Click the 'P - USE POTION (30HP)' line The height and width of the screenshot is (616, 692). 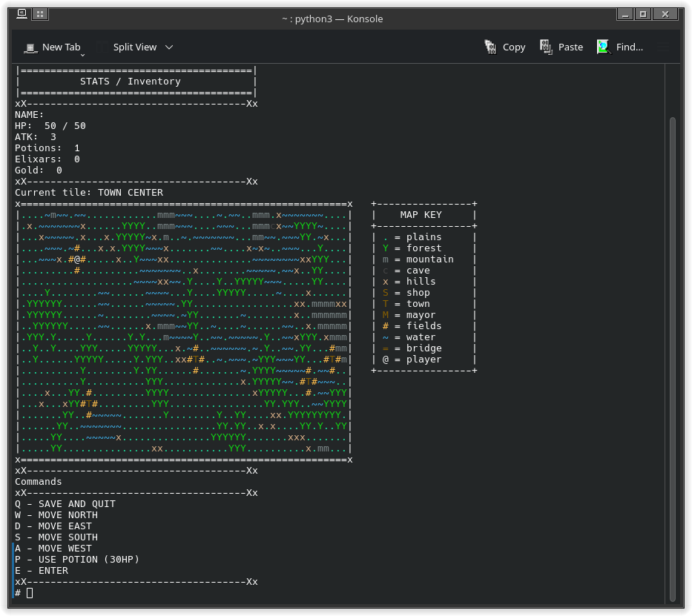pyautogui.click(x=77, y=560)
